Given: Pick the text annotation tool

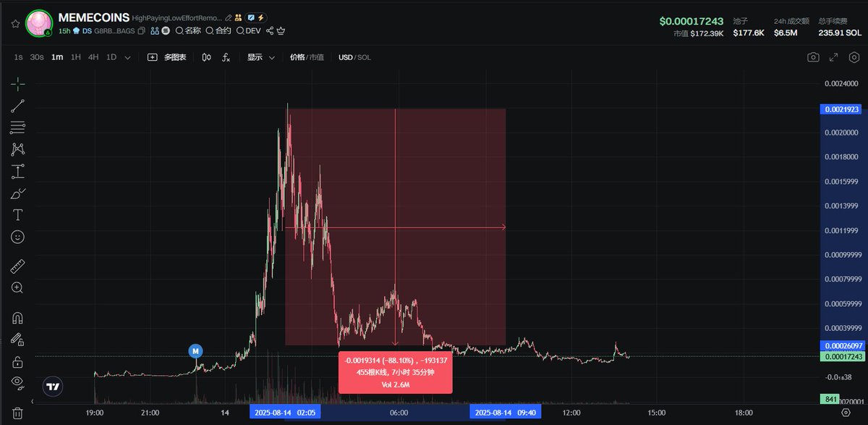Looking at the screenshot, I should [x=18, y=215].
